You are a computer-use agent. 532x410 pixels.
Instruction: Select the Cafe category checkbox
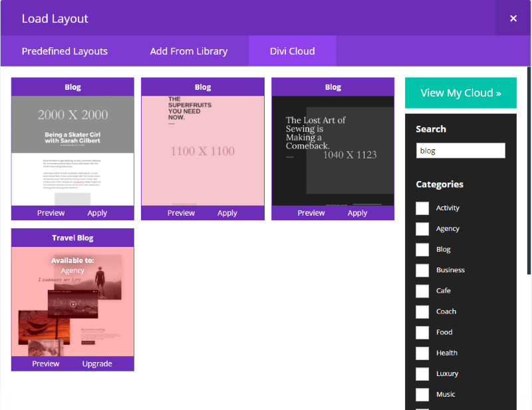422,291
